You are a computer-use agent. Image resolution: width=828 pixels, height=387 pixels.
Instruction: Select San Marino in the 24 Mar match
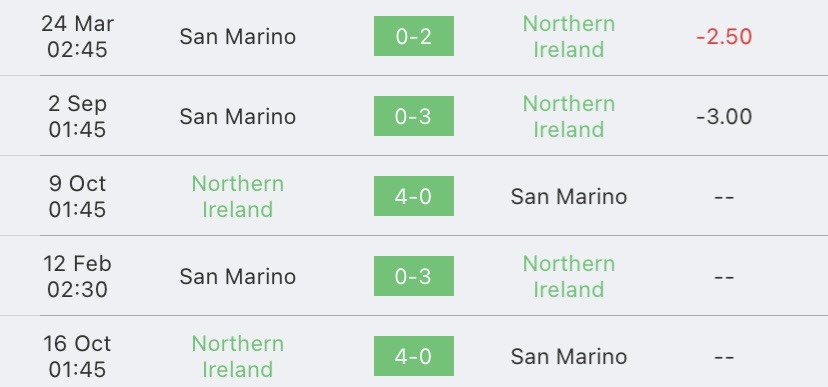(238, 36)
